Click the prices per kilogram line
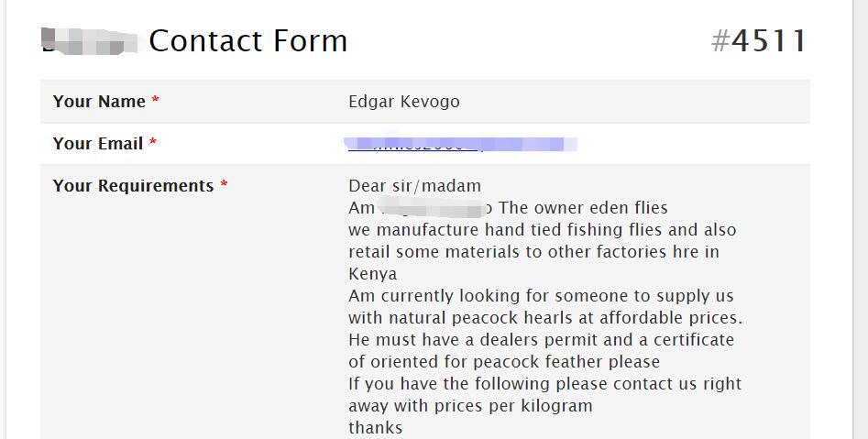Image resolution: width=868 pixels, height=439 pixels. click(x=470, y=406)
